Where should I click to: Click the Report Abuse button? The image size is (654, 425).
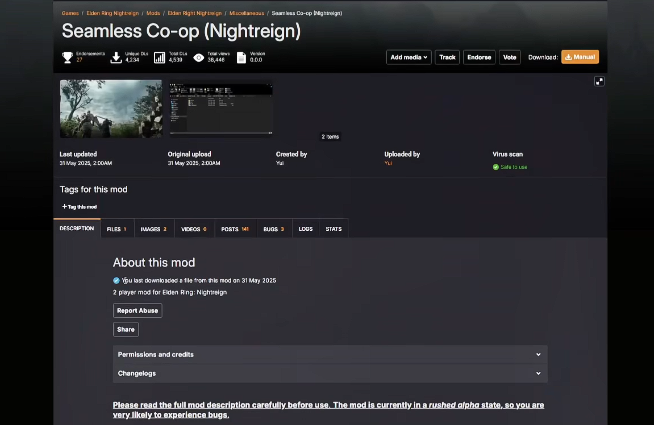pyautogui.click(x=137, y=310)
